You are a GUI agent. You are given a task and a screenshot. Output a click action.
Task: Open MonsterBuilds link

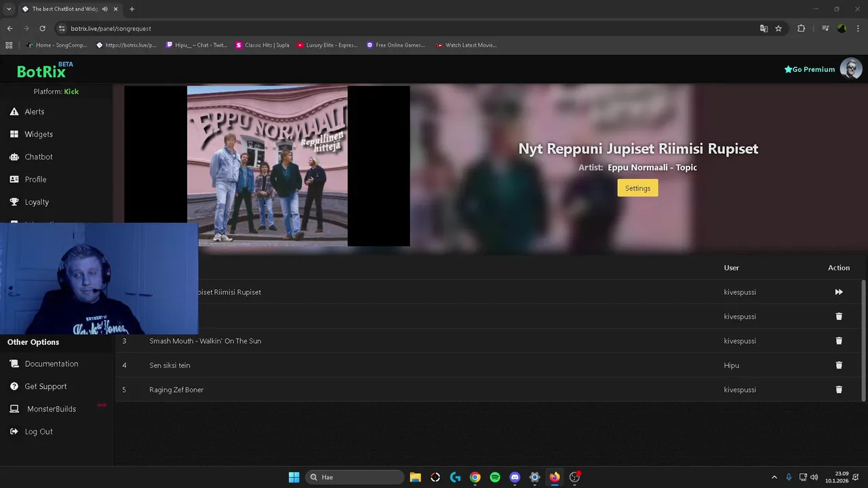pos(52,409)
